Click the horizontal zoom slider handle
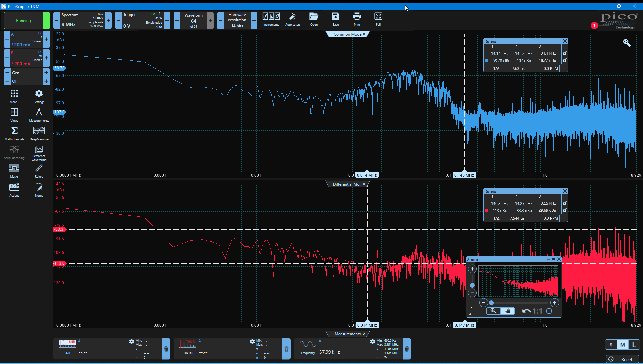Viewport: 643px width, 364px height. coord(491,303)
